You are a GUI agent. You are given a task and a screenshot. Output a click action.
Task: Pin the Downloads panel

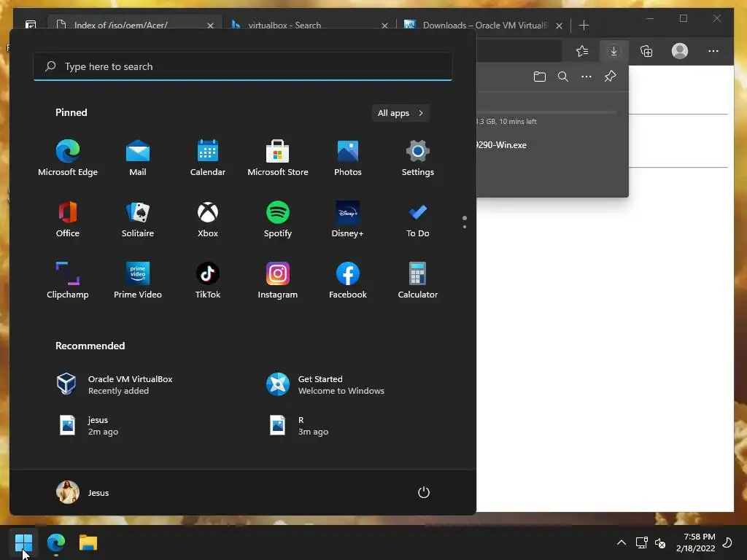click(611, 77)
